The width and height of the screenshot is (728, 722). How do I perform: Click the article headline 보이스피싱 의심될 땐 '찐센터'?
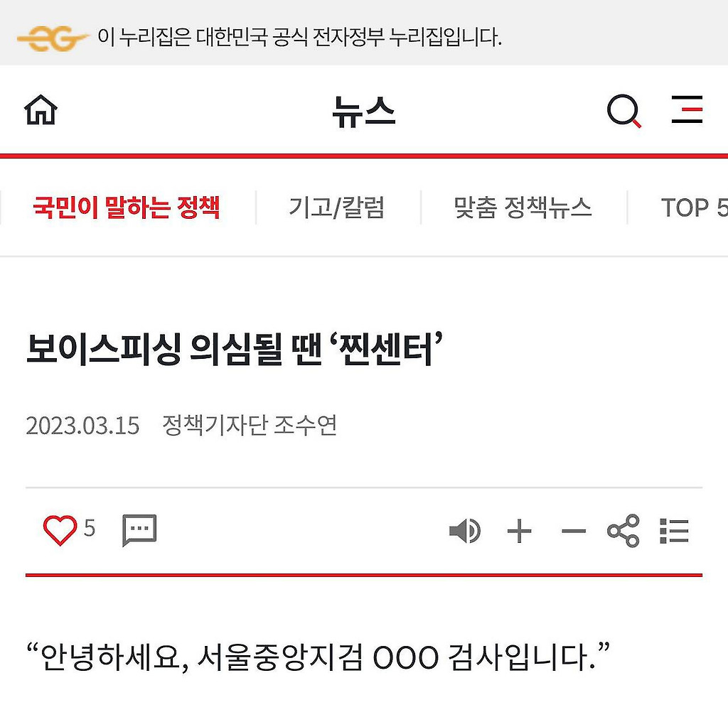point(235,349)
